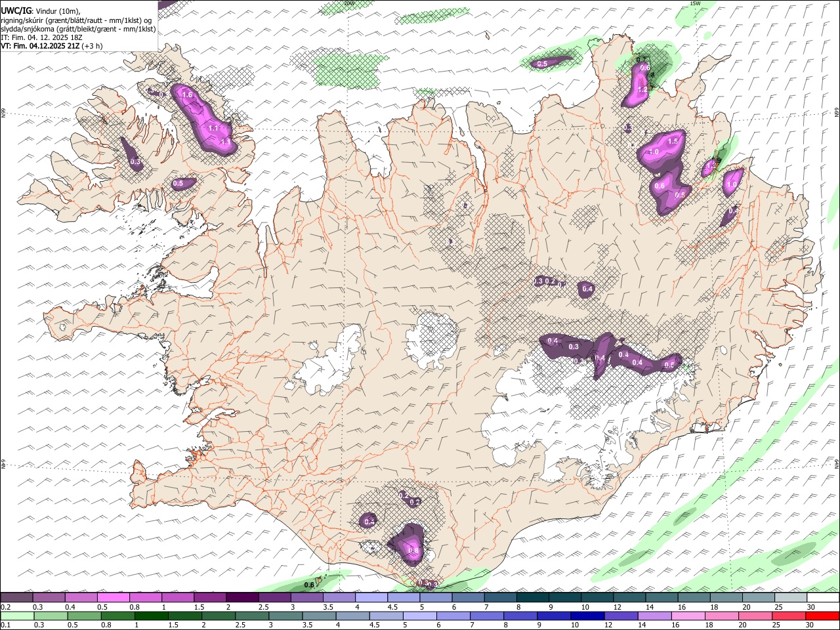Click the 0.5 value in the offshore patch north of Iceland
Viewport: 840px width, 630px height.
(x=543, y=64)
